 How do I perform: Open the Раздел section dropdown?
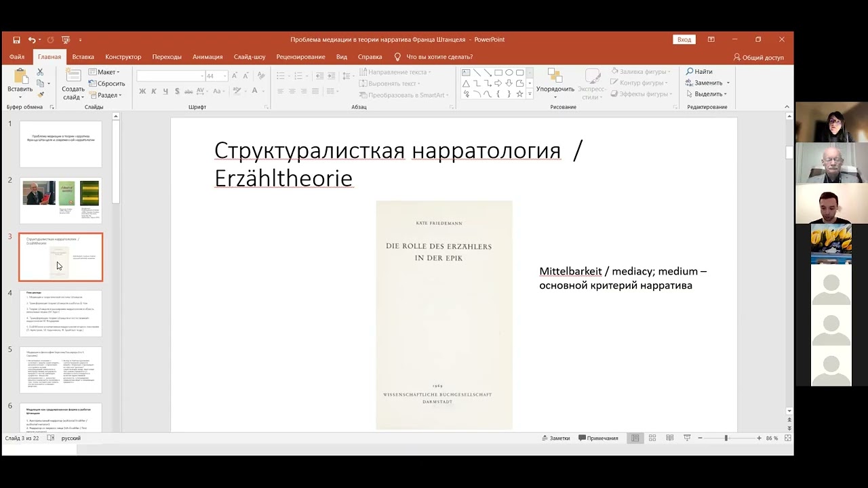coord(105,96)
